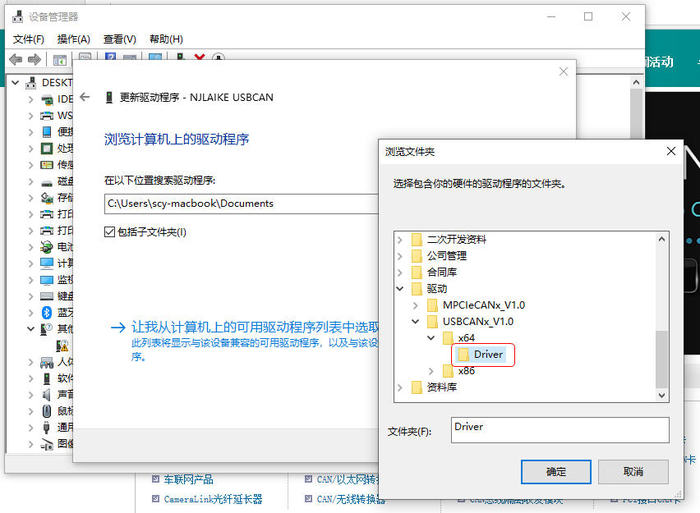Click the disk drive (磁盘) category icon
The width and height of the screenshot is (700, 513).
pos(47,182)
